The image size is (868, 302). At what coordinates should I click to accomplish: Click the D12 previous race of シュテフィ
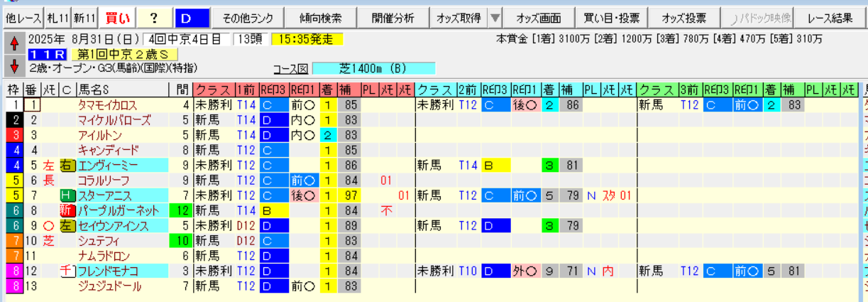246,241
